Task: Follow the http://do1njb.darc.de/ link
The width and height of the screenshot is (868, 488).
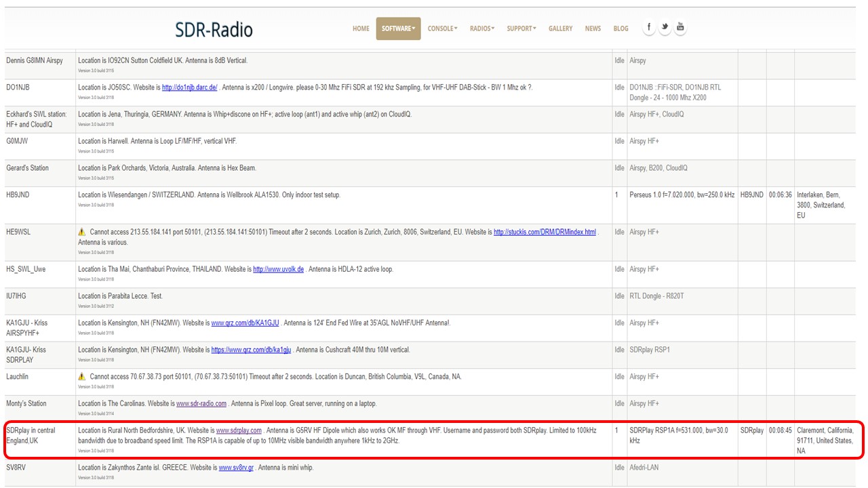Action: point(190,87)
